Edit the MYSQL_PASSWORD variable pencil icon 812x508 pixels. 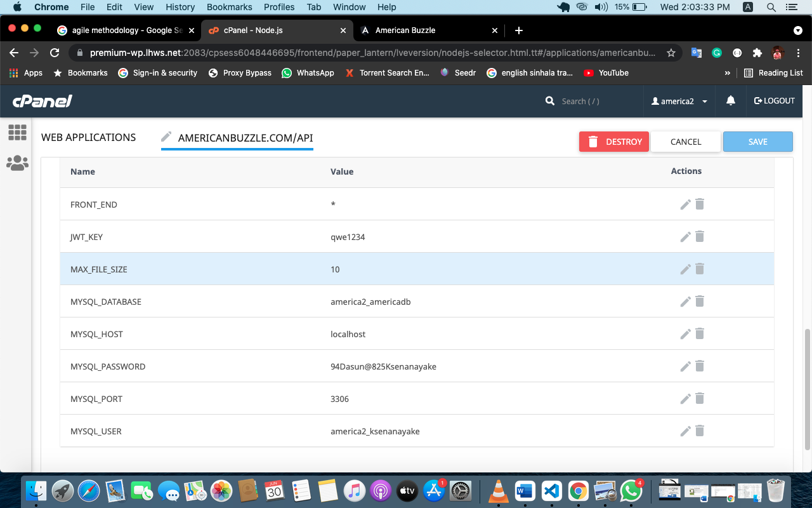tap(685, 366)
